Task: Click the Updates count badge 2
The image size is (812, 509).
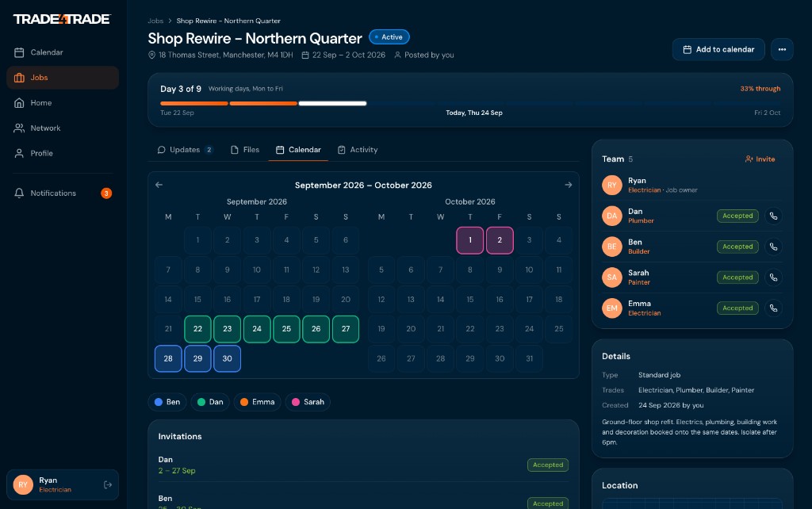Action: (x=209, y=150)
